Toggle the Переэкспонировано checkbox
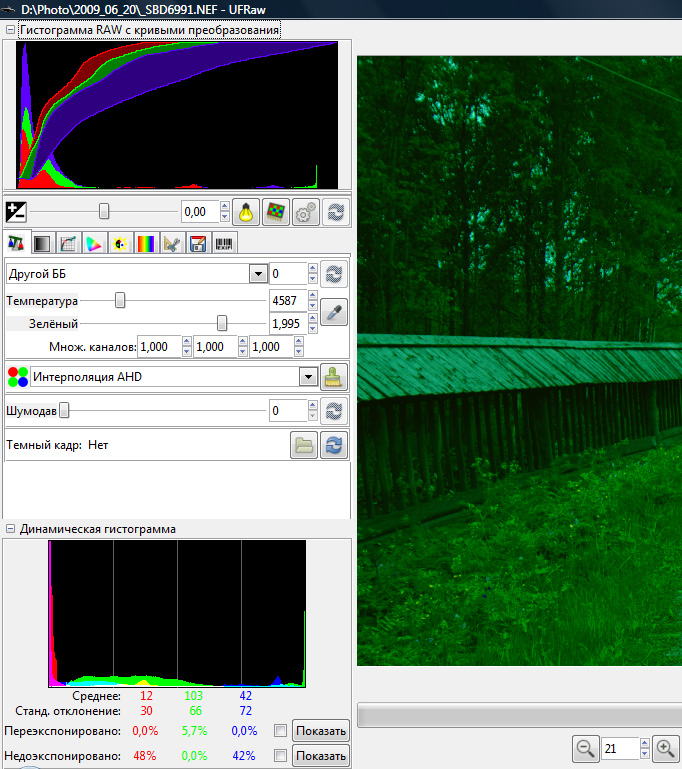 (x=280, y=731)
